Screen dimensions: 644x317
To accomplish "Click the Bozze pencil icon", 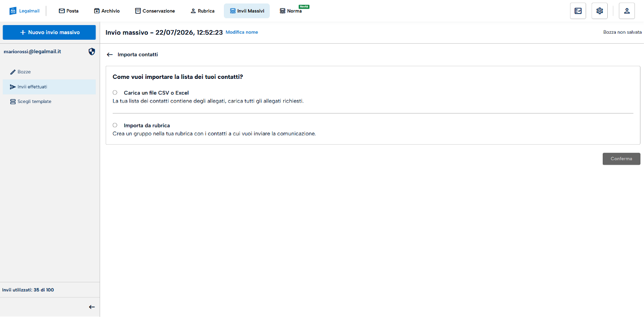I will point(13,72).
